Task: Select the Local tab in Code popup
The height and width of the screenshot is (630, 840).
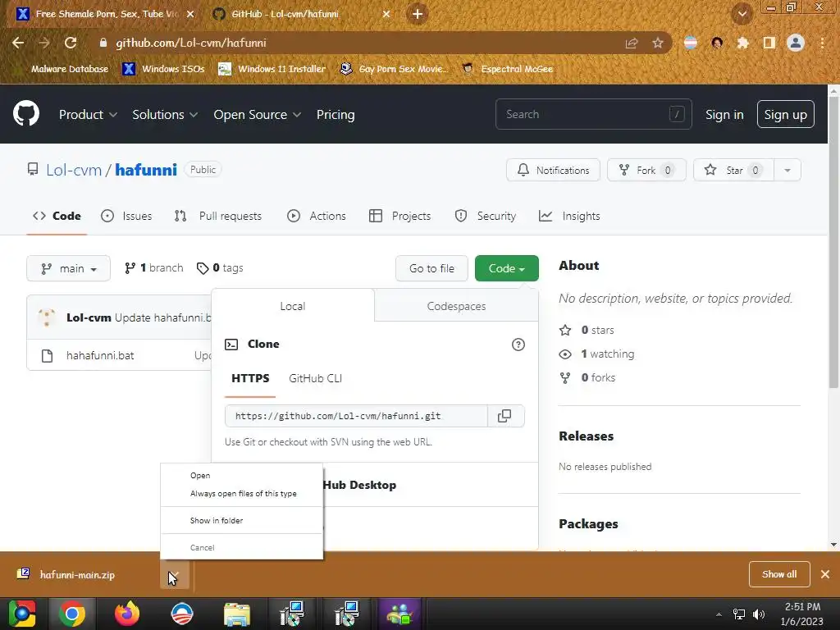Action: coord(293,306)
